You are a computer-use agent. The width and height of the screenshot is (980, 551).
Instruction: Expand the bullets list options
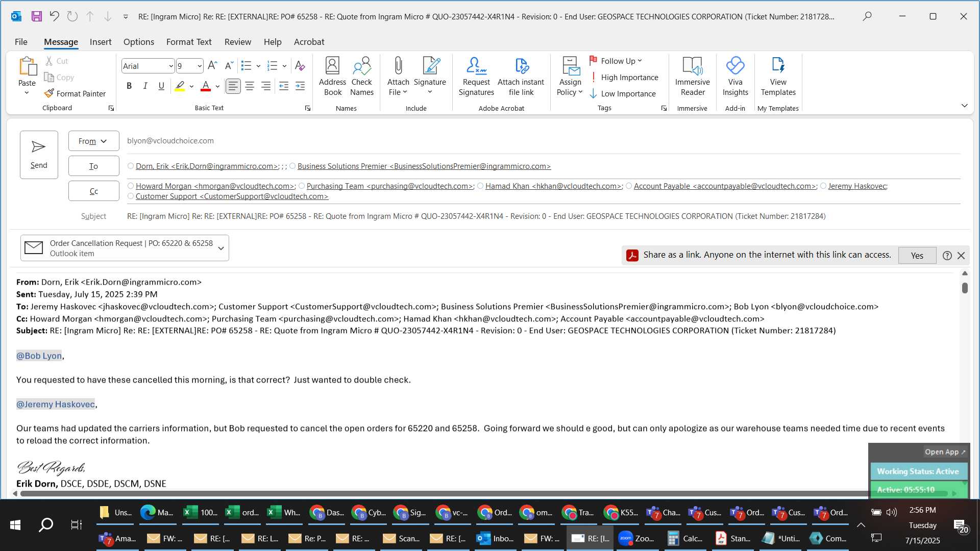click(x=258, y=66)
